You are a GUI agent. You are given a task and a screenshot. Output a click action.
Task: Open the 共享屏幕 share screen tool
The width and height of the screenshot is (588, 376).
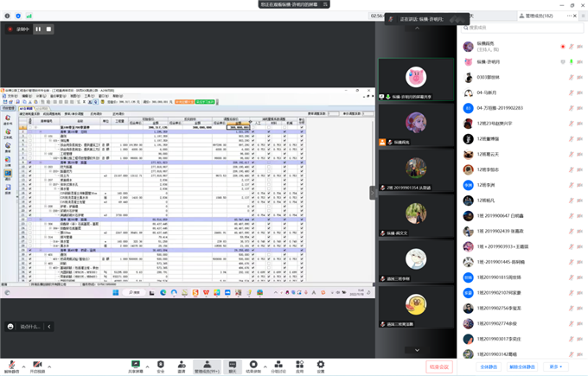(x=135, y=364)
